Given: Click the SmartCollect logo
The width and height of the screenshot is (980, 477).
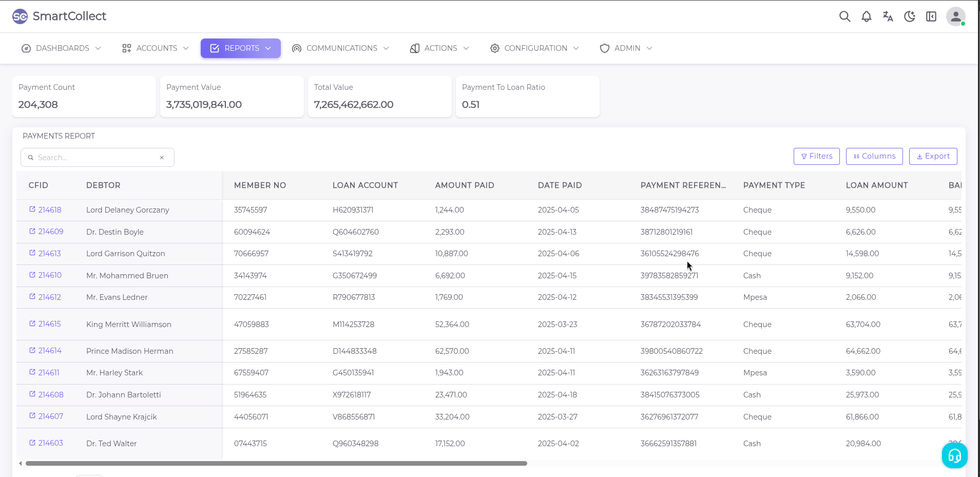Looking at the screenshot, I should point(59,16).
